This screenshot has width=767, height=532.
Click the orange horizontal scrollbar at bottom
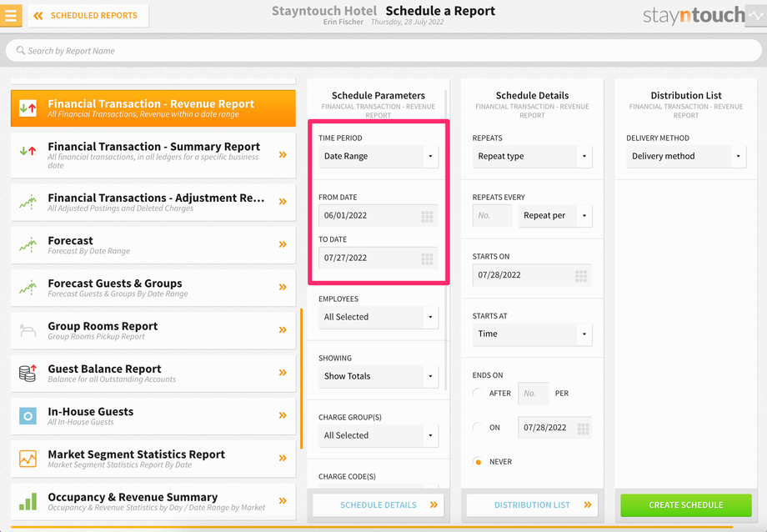(372, 527)
